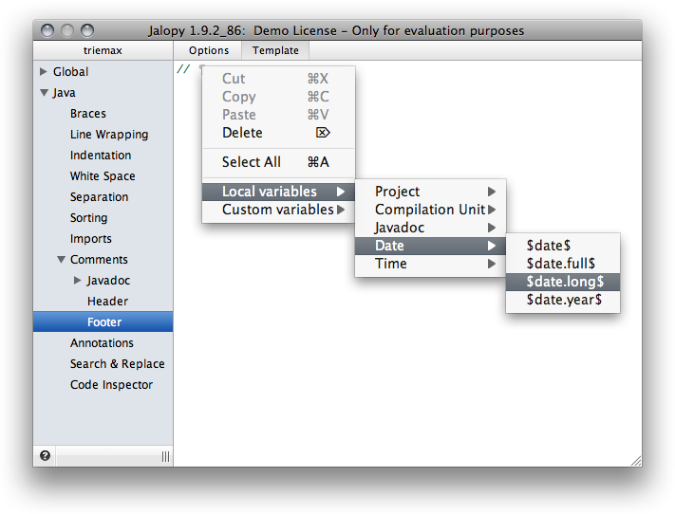Open the Compilation Unit submenu

coord(430,210)
